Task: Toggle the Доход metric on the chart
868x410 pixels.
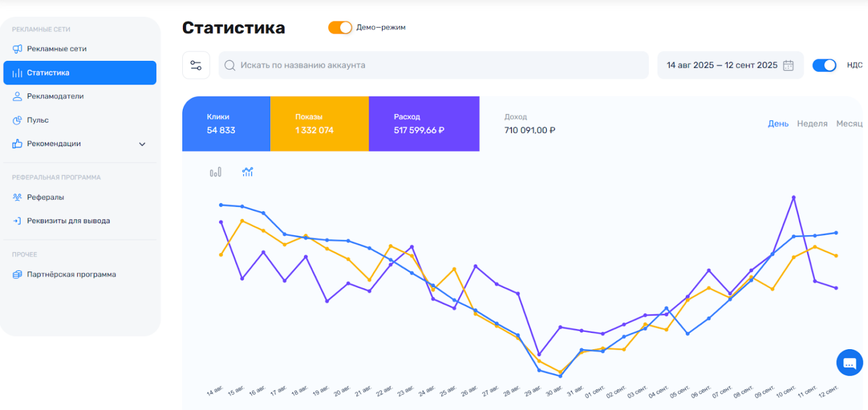Action: click(x=529, y=124)
